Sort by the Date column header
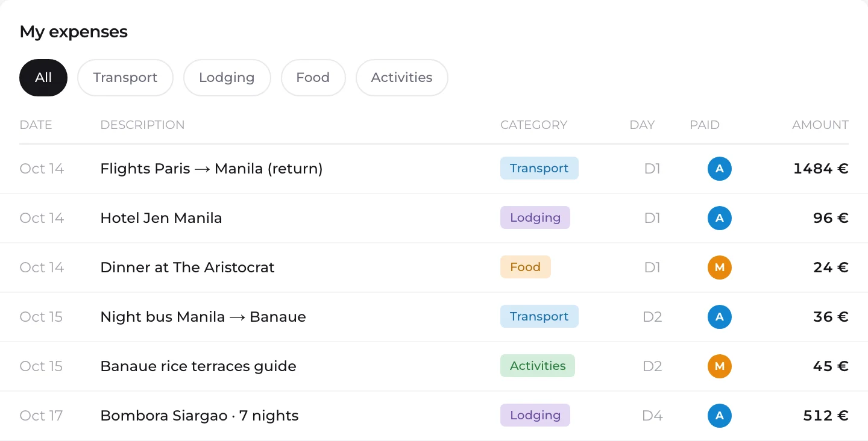The height and width of the screenshot is (441, 868). (36, 125)
